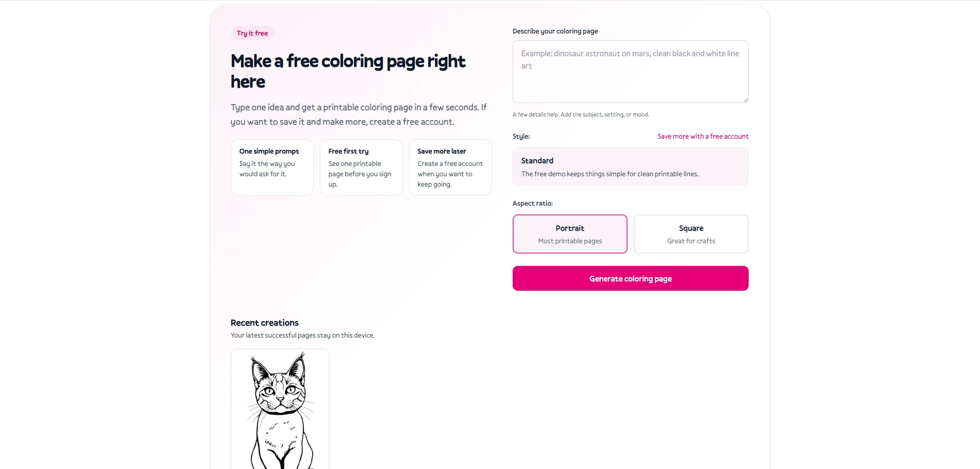Click the Free first try card

click(361, 167)
